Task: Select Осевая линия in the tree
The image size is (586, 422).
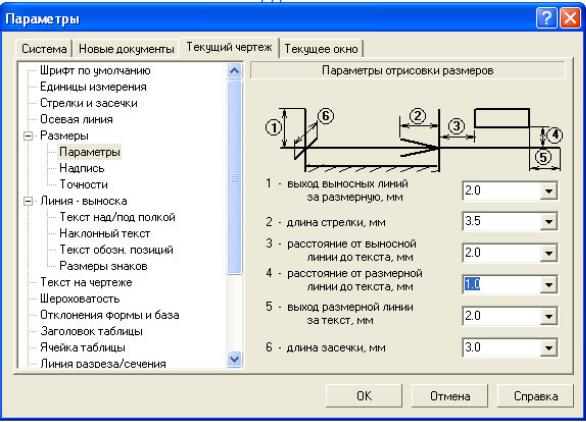Action: (x=76, y=119)
